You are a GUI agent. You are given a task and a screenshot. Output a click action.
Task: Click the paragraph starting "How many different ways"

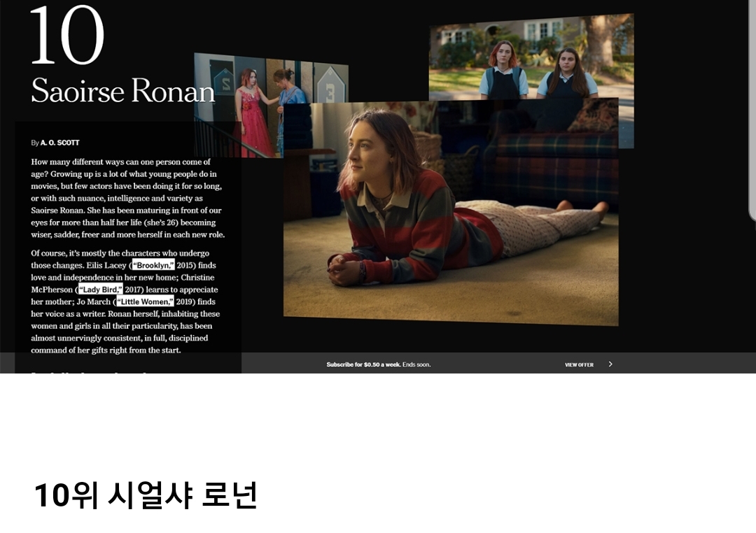[128, 198]
